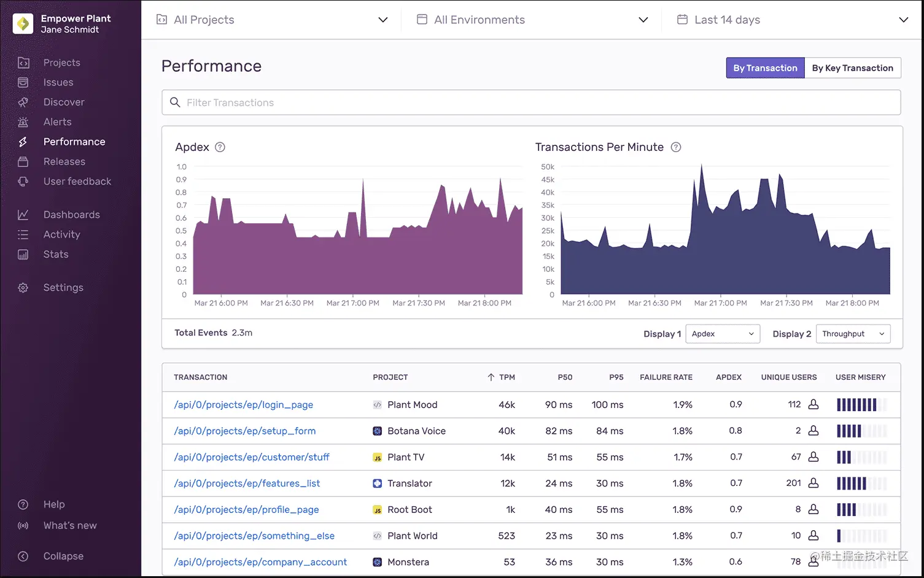This screenshot has width=924, height=578.
Task: Click the Activity list icon
Action: coord(23,234)
